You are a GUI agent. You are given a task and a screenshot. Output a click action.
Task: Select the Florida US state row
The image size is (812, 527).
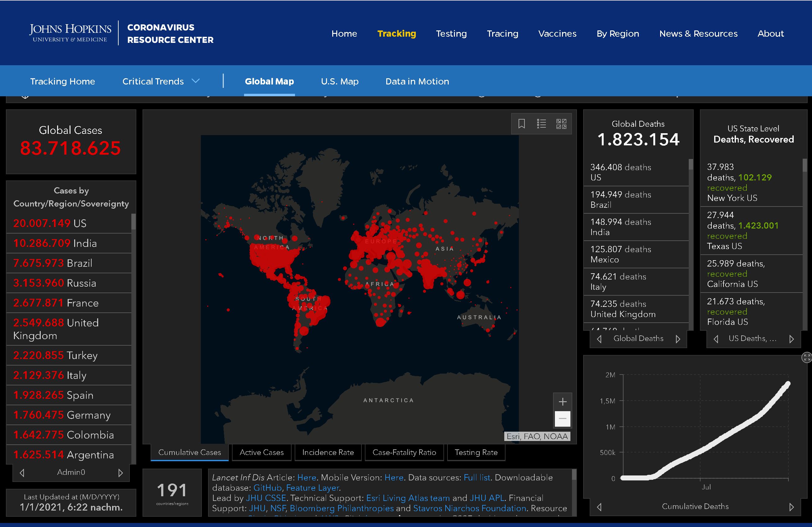tap(752, 311)
